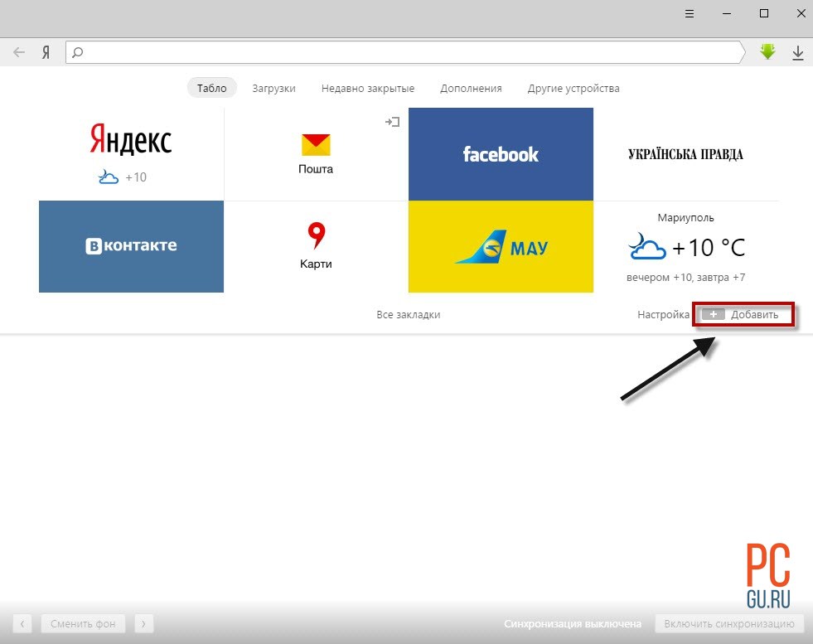
Task: Click the Карти label text
Action: (x=316, y=264)
